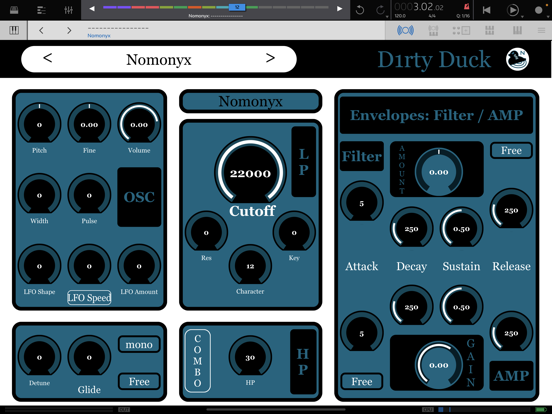Viewport: 552px width, 414px height.
Task: Rewind to project start
Action: (487, 10)
